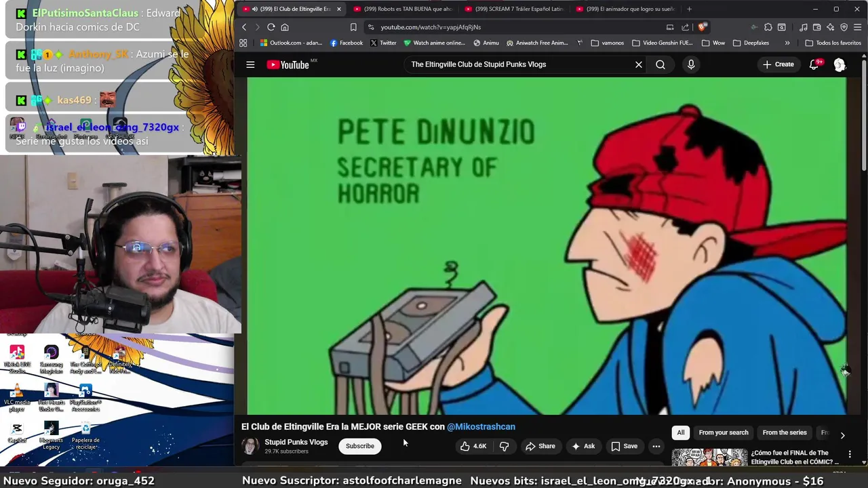
Task: Save the video to a playlist
Action: point(625,446)
